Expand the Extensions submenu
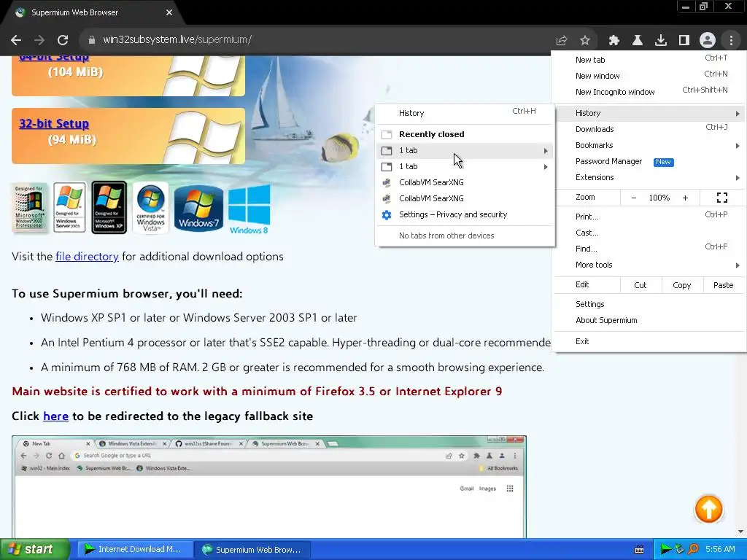Screen dimensions: 747x560 pyautogui.click(x=649, y=178)
